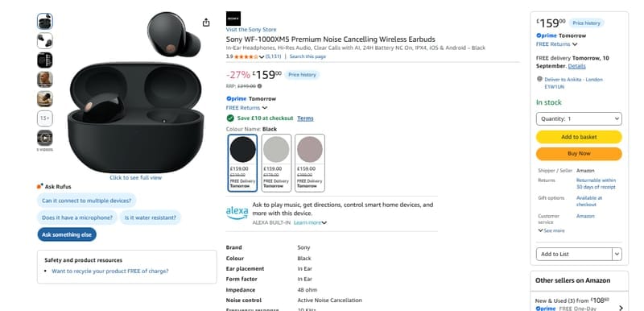Viewport: 644px width, 311px height.
Task: Click Add to basket button
Action: pyautogui.click(x=579, y=137)
